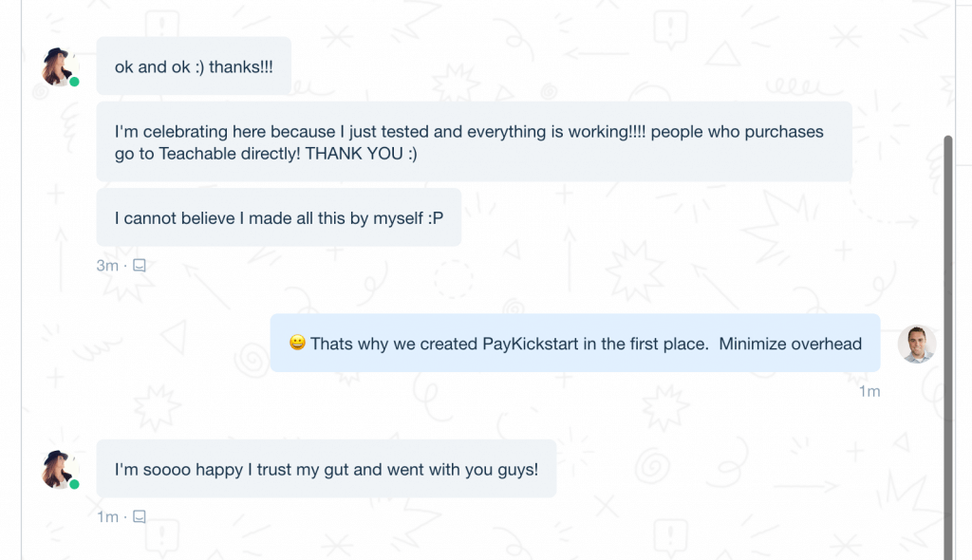
Task: Select "I'm soooo happy I trust my gut" bubble
Action: 327,469
